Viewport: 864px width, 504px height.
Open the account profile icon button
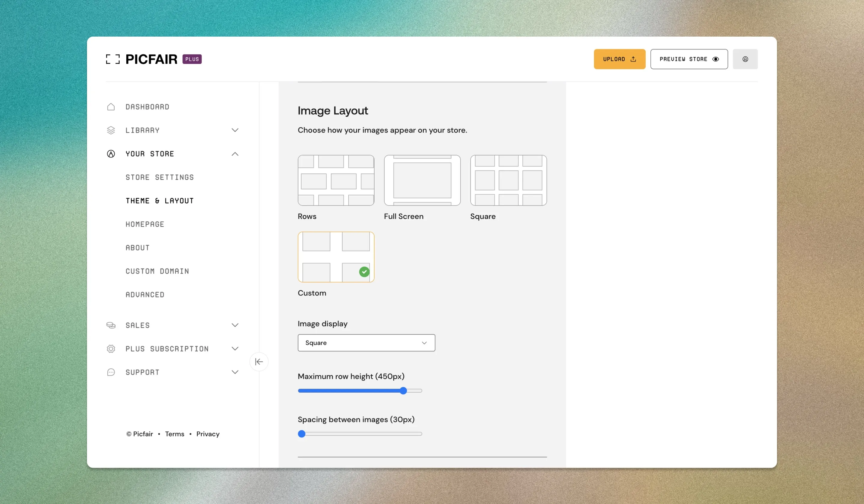pos(745,59)
